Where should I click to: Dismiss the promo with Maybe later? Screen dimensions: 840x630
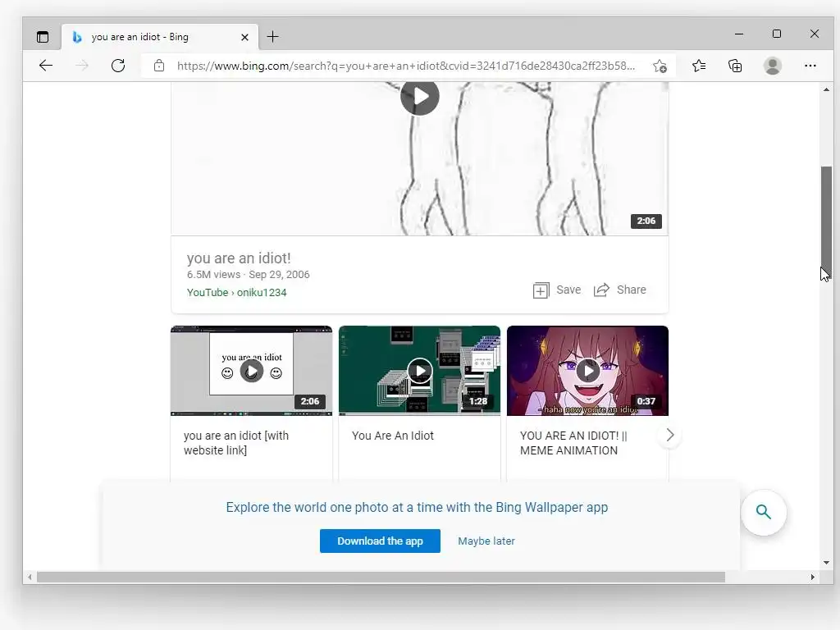486,541
